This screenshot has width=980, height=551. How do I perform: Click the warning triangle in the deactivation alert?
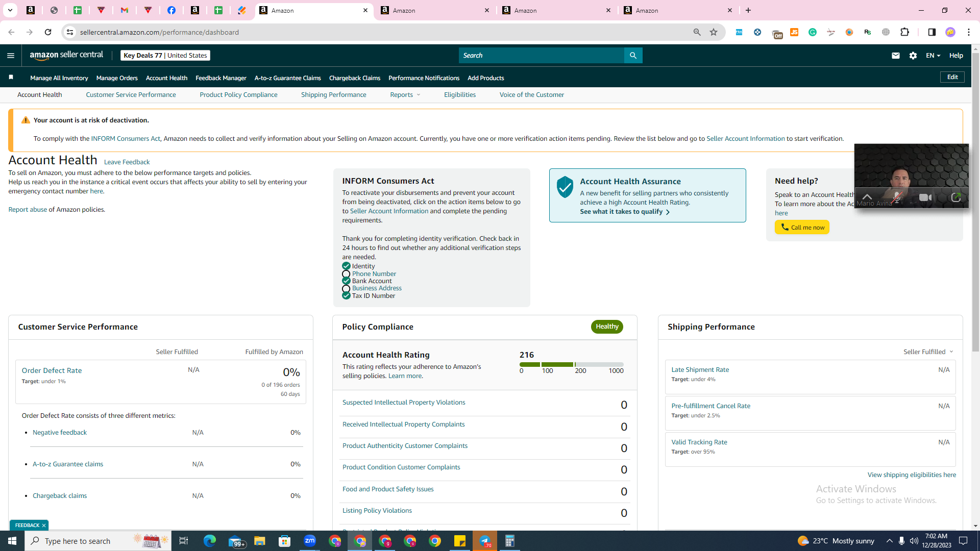coord(26,120)
